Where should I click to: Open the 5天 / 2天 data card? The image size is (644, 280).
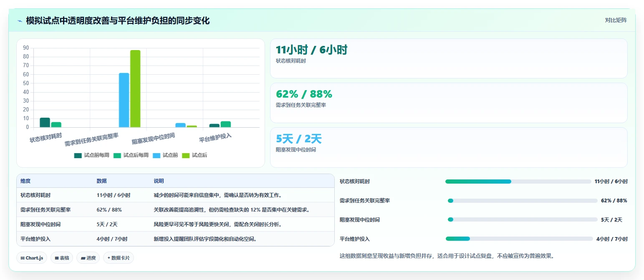(x=449, y=147)
